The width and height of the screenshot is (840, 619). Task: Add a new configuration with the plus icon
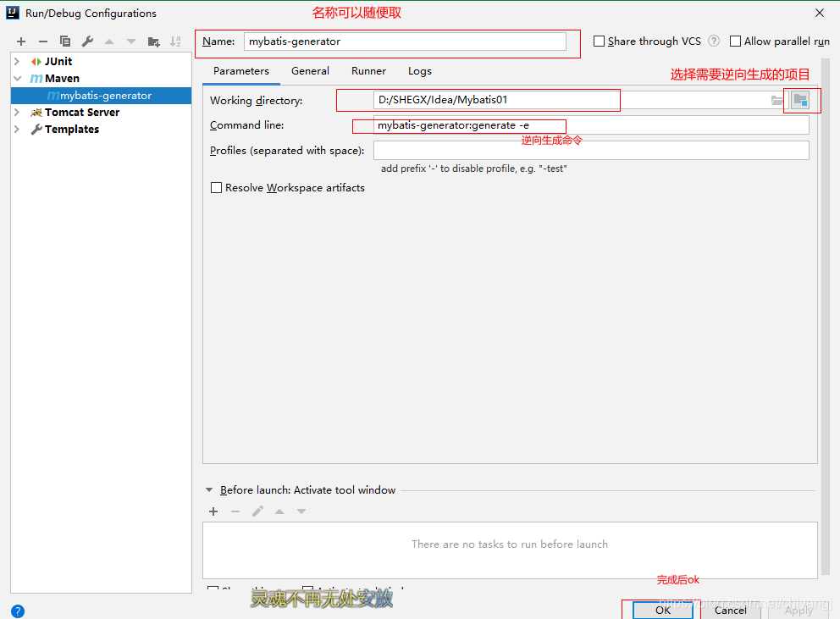21,41
